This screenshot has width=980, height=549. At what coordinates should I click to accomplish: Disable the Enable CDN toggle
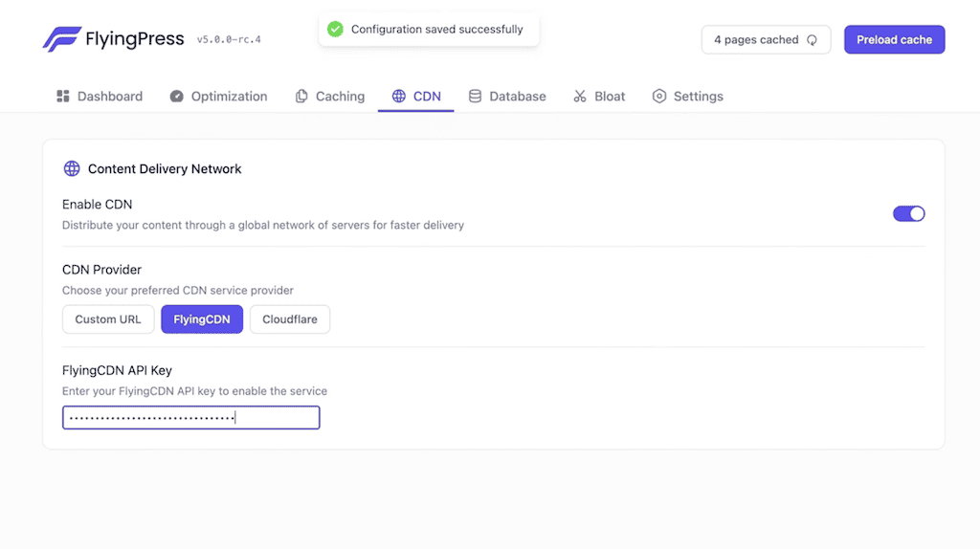909,213
